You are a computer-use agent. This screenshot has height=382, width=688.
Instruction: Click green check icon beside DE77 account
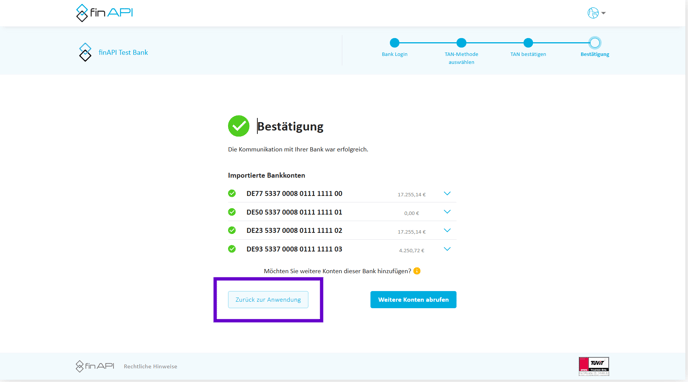pos(232,193)
